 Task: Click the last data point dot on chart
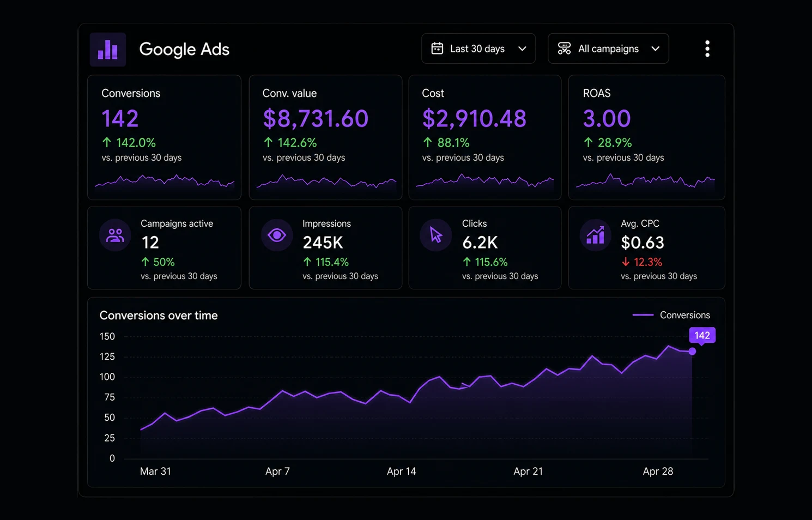pyautogui.click(x=692, y=352)
